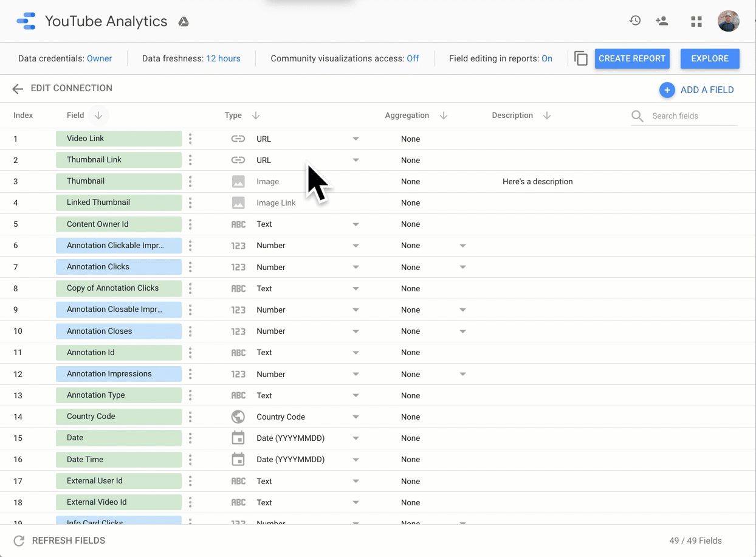Open aggregation dropdown for Annotation Clicks
This screenshot has height=557, width=756.
[x=462, y=267]
